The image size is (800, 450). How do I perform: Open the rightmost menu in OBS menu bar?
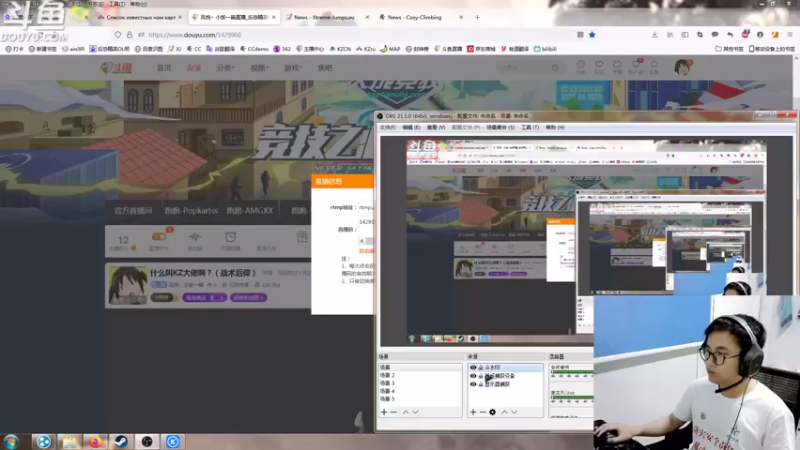(555, 128)
